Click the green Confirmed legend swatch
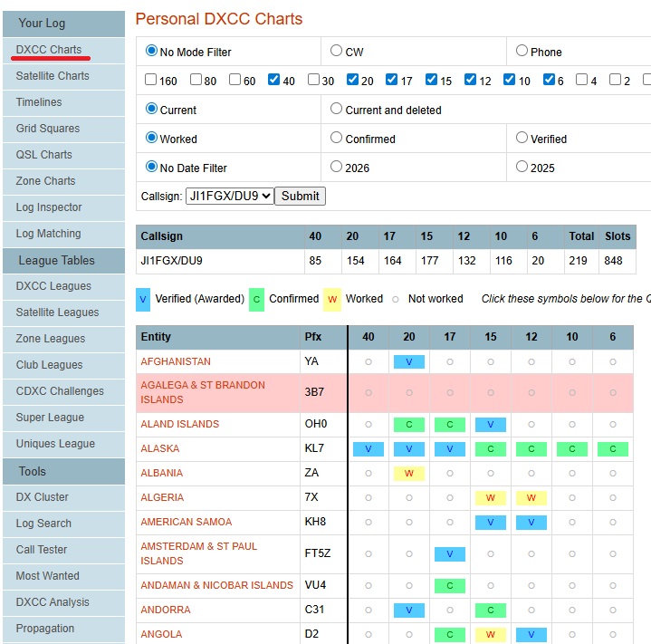Image resolution: width=651 pixels, height=644 pixels. point(256,299)
